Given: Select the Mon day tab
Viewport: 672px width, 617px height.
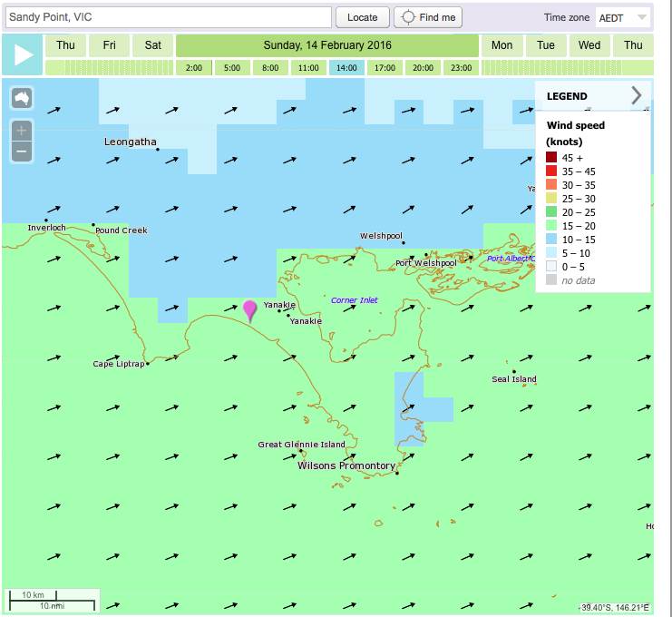Looking at the screenshot, I should [x=502, y=45].
